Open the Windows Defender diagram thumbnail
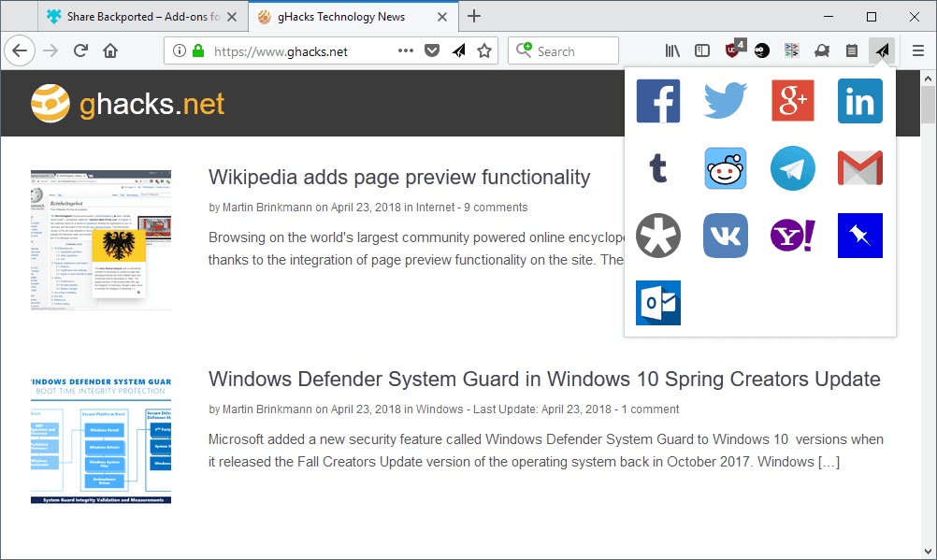This screenshot has width=937, height=560. tap(101, 440)
